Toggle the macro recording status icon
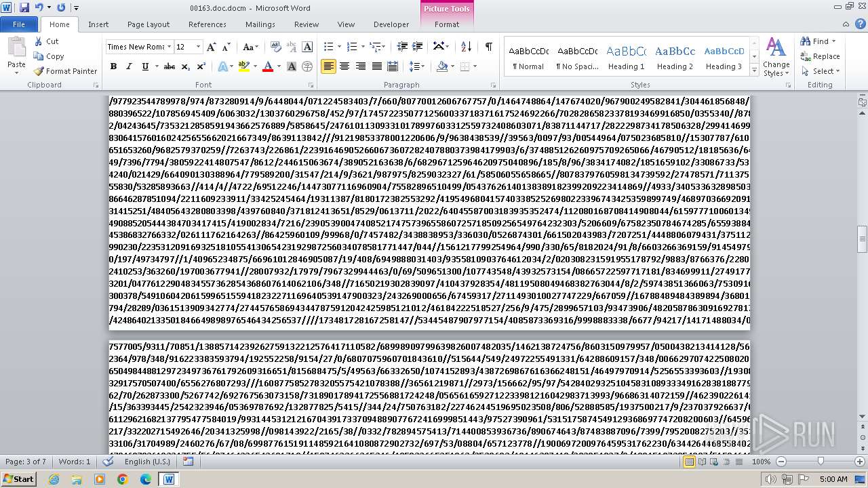 click(x=188, y=462)
